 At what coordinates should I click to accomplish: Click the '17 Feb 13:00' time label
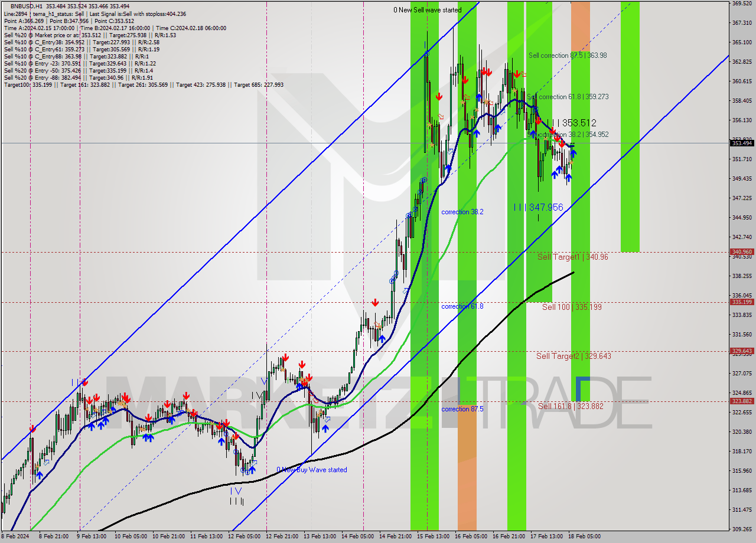pyautogui.click(x=546, y=537)
